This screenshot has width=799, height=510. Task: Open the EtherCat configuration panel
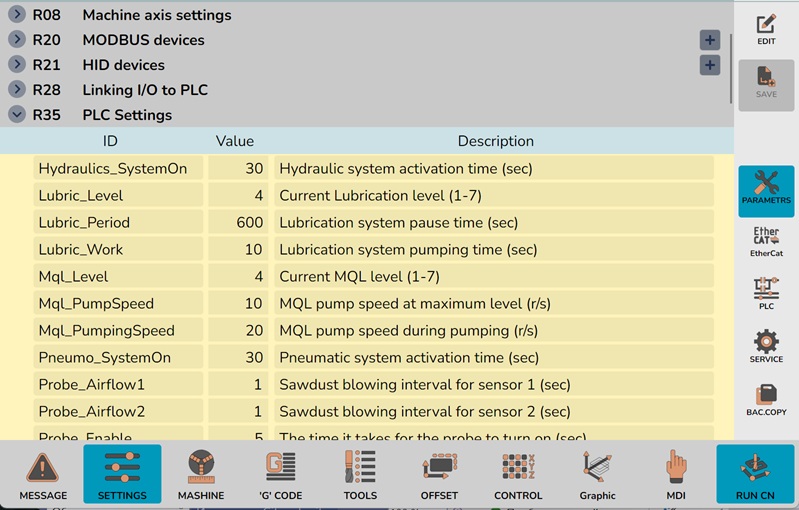[766, 242]
